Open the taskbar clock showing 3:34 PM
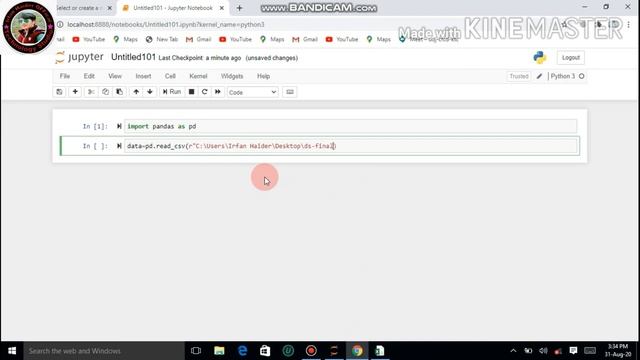 click(618, 351)
